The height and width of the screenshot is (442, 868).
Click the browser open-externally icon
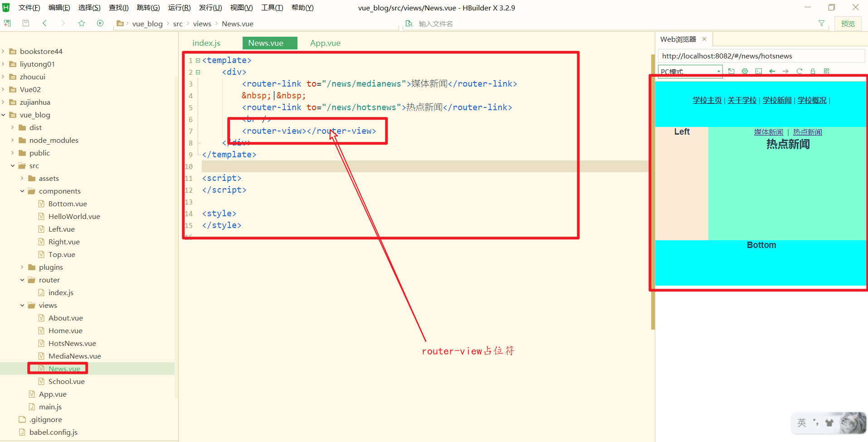coord(731,71)
